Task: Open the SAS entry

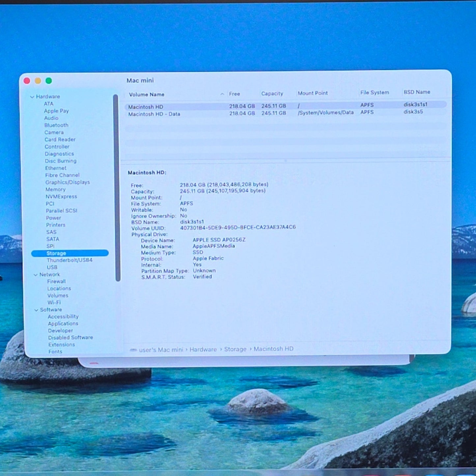Action: [x=51, y=232]
